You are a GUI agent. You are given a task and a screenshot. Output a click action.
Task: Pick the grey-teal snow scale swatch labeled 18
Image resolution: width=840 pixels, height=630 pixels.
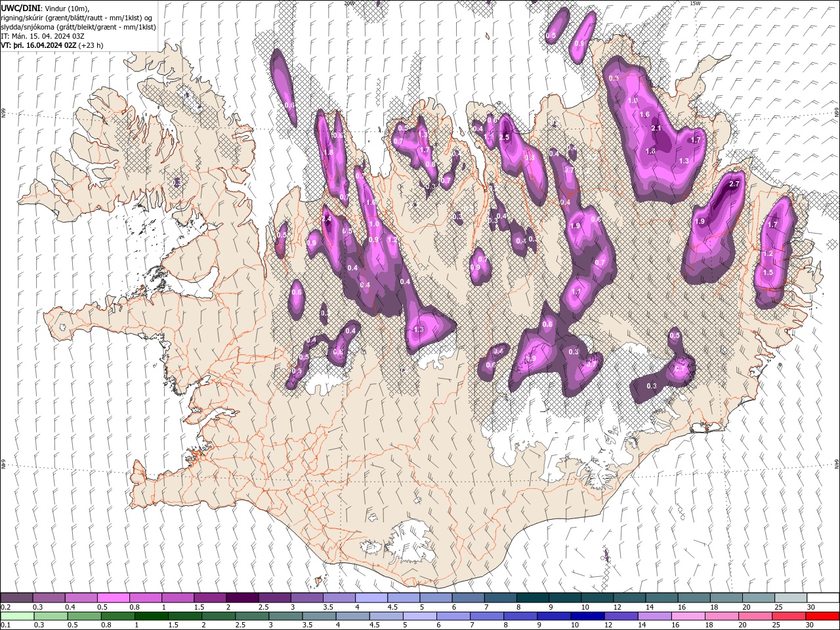pos(726,598)
